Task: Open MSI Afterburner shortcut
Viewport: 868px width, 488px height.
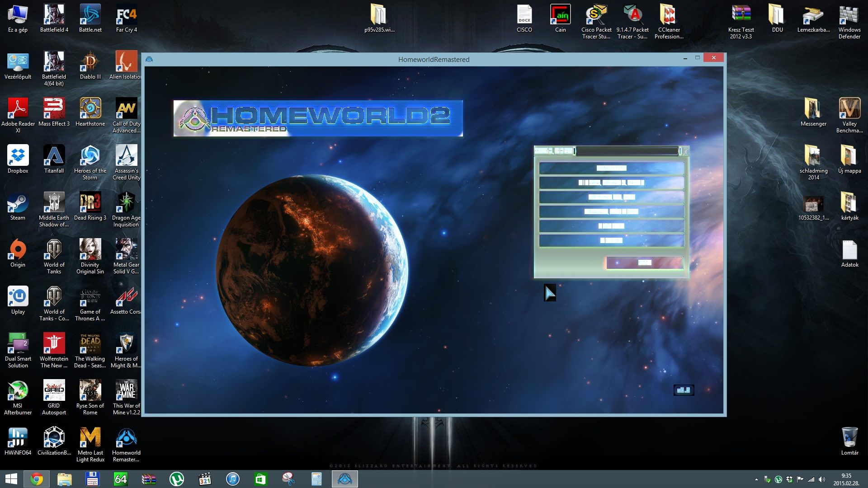Action: 18,398
